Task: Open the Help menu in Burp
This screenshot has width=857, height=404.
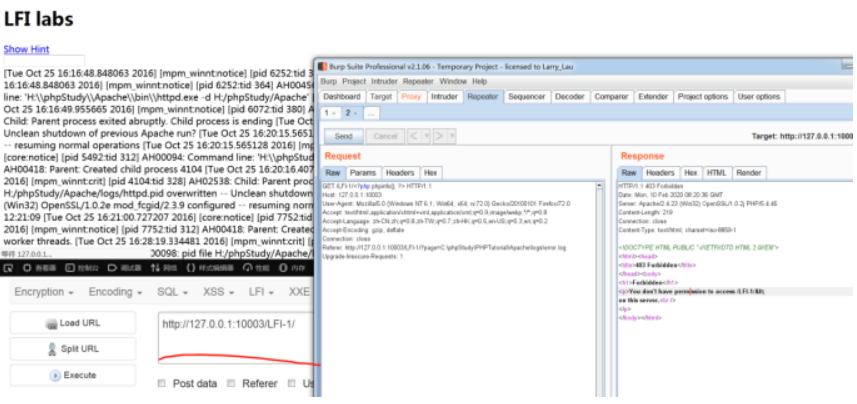Action: [479, 81]
